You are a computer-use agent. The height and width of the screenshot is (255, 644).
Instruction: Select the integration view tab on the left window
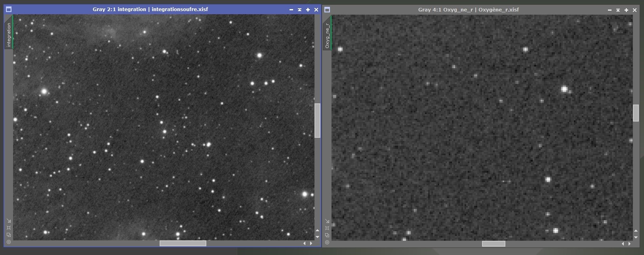click(x=9, y=32)
